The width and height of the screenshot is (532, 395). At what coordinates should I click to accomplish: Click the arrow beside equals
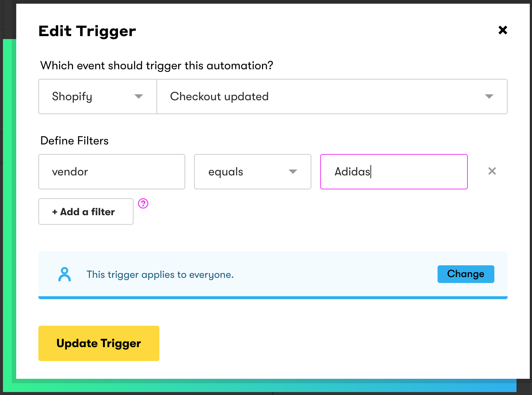[293, 172]
